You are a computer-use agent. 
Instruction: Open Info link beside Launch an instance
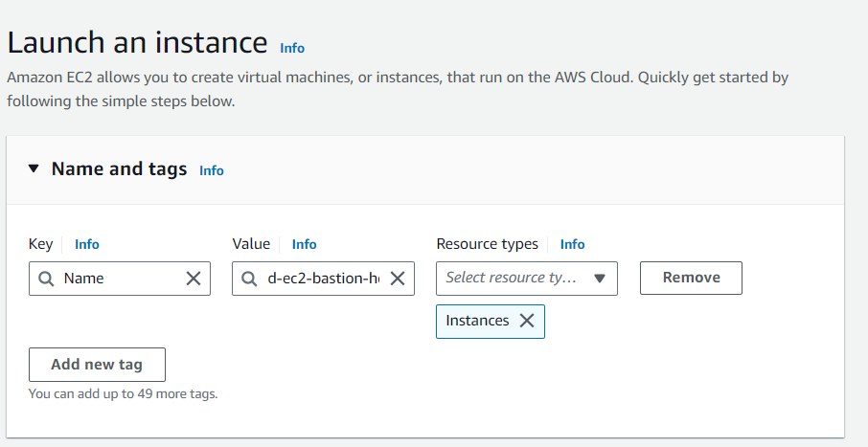[x=292, y=48]
